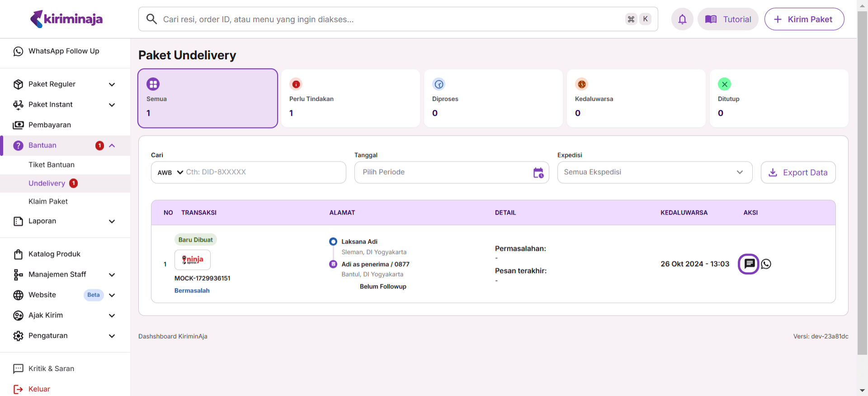
Task: Open the Semua Ekspedisi dropdown
Action: click(x=655, y=172)
